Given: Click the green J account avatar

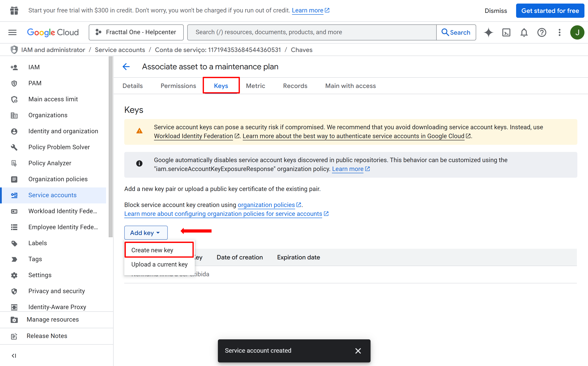Looking at the screenshot, I should point(577,32).
